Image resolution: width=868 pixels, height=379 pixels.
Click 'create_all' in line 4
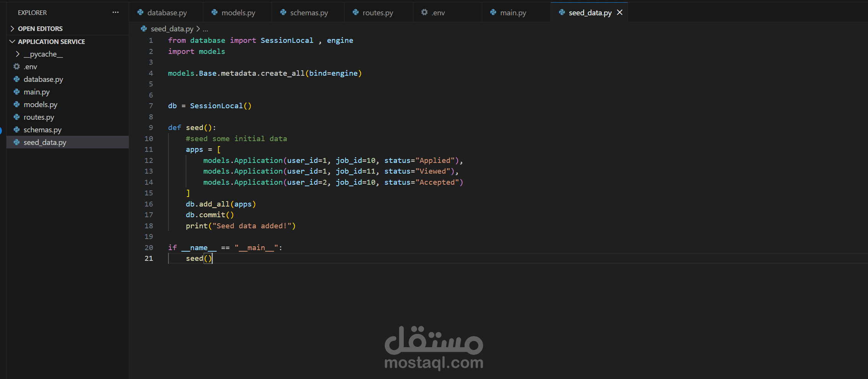point(282,73)
